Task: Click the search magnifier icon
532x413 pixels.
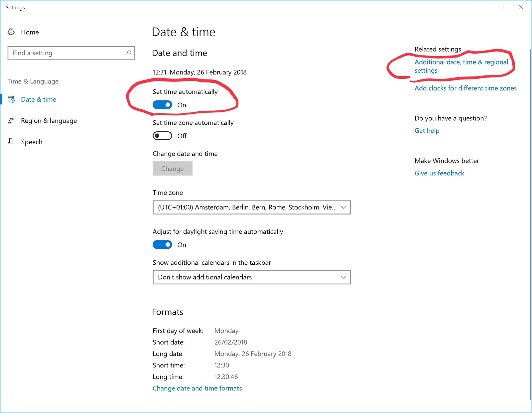Action: 128,53
